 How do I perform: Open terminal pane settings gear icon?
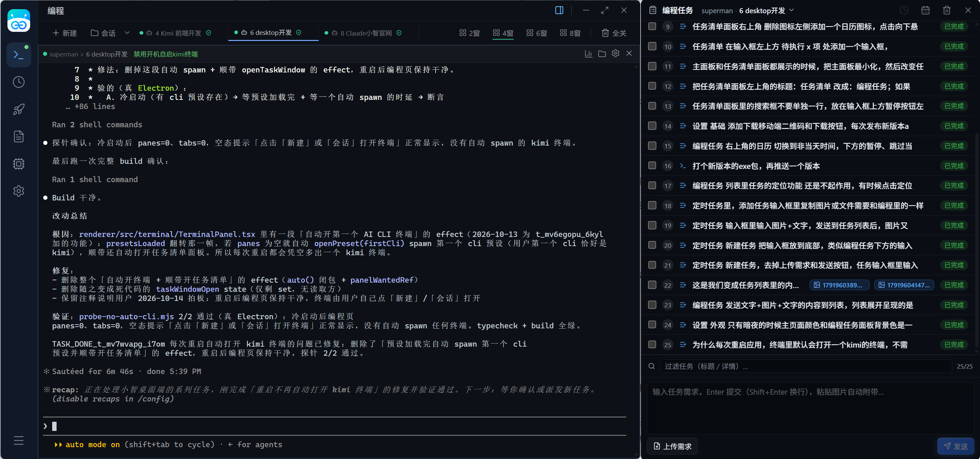(x=616, y=53)
